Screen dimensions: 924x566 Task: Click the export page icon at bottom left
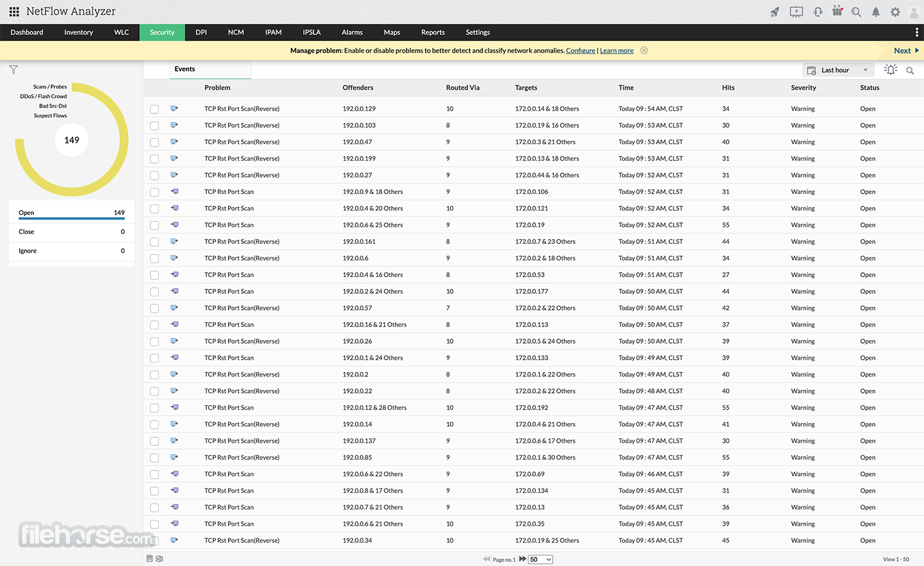coord(150,559)
